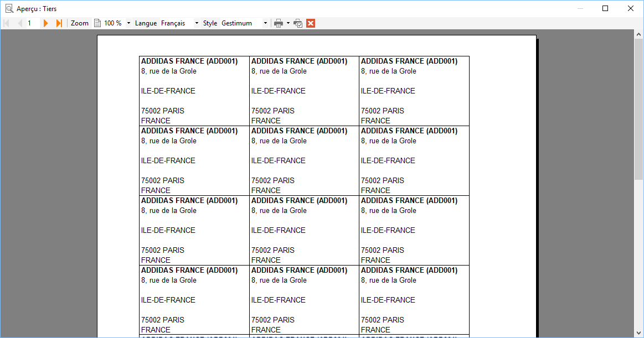Click the vertical scrollbar up arrow
The height and width of the screenshot is (338, 644).
click(638, 34)
